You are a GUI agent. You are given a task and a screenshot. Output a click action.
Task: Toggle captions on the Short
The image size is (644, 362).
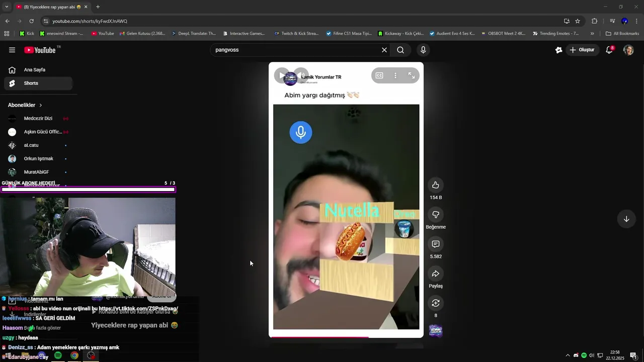(379, 75)
